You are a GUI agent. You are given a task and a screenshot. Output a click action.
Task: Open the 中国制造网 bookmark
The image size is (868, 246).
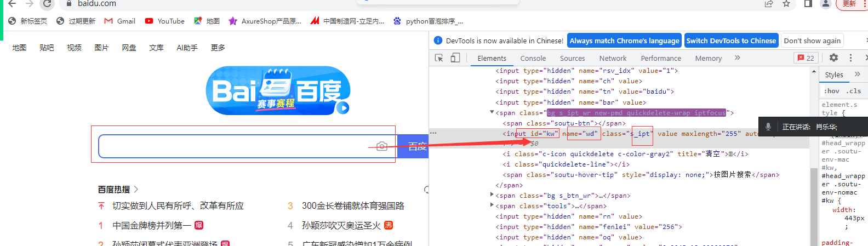(x=347, y=21)
